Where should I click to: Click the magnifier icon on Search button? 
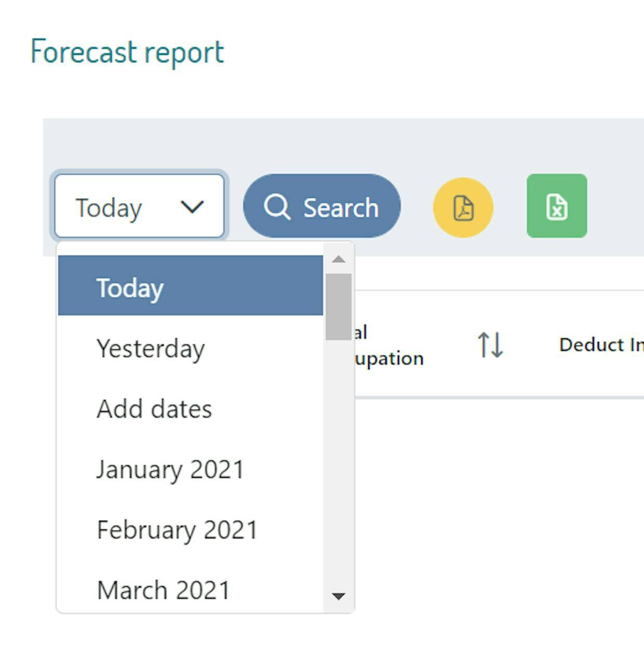coord(276,207)
